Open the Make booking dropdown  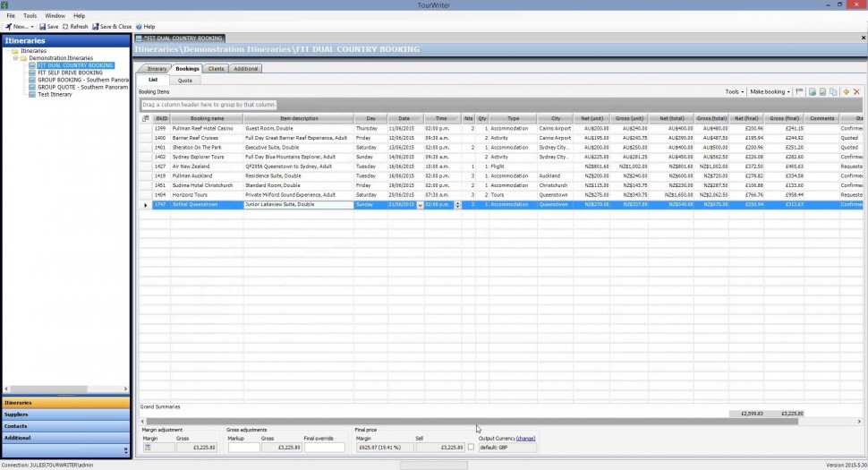770,92
